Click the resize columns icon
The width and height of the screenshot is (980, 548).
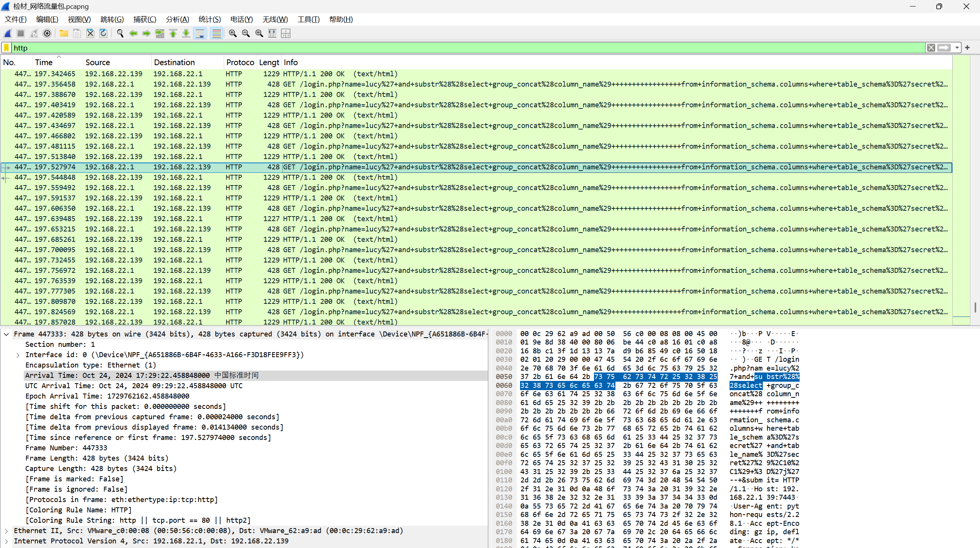pos(272,34)
